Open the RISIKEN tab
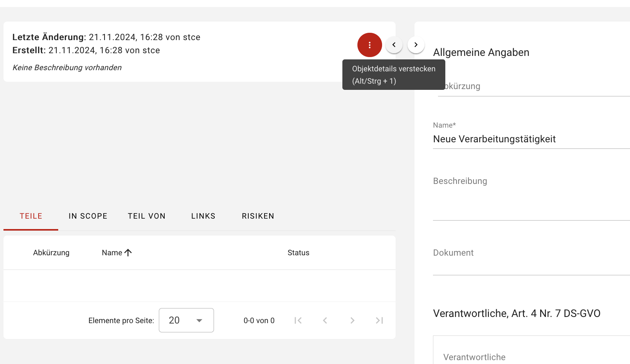This screenshot has height=364, width=630. click(x=258, y=216)
